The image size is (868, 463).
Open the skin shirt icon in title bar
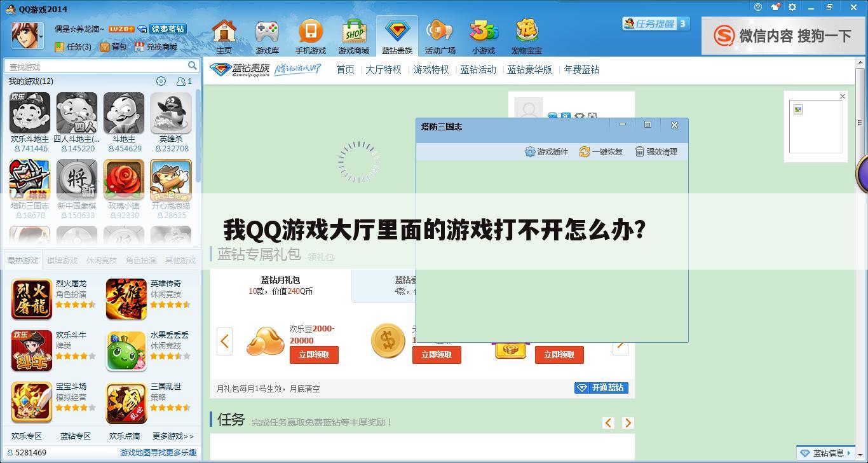coord(775,7)
